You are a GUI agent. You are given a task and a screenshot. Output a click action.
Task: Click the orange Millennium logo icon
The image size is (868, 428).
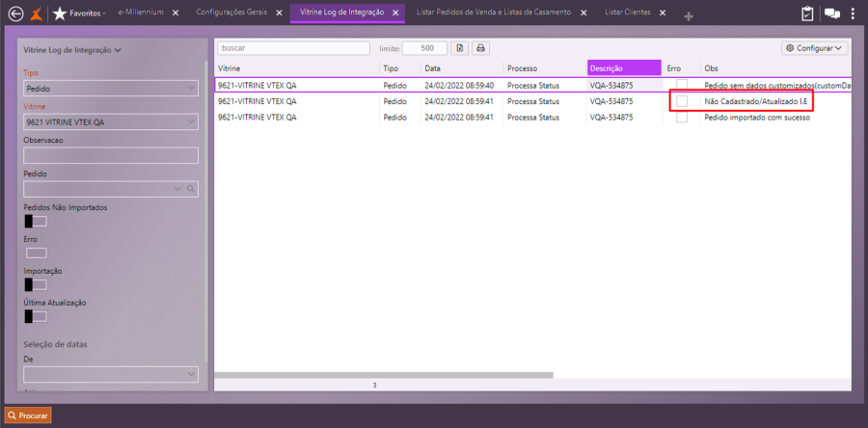point(36,13)
